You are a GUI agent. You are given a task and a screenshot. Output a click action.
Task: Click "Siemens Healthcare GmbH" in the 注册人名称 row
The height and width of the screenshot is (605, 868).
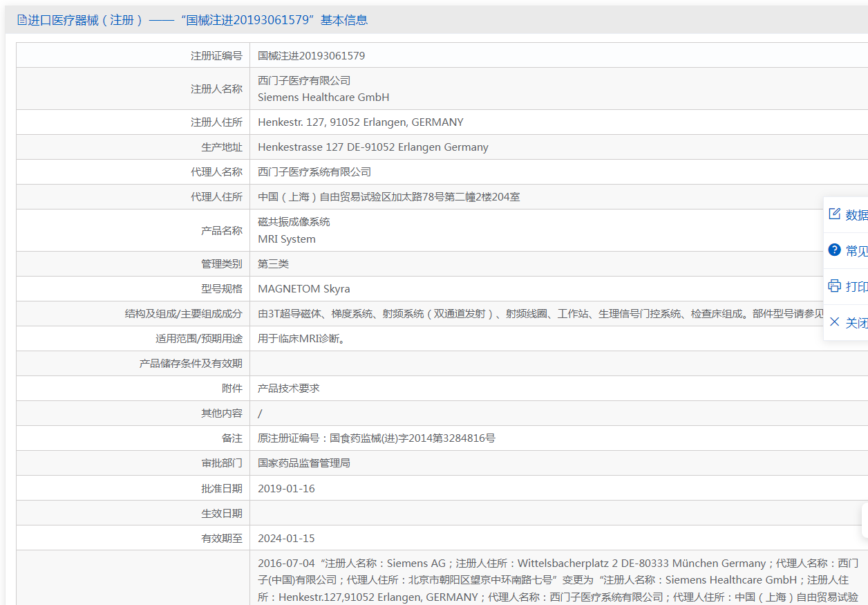[323, 97]
